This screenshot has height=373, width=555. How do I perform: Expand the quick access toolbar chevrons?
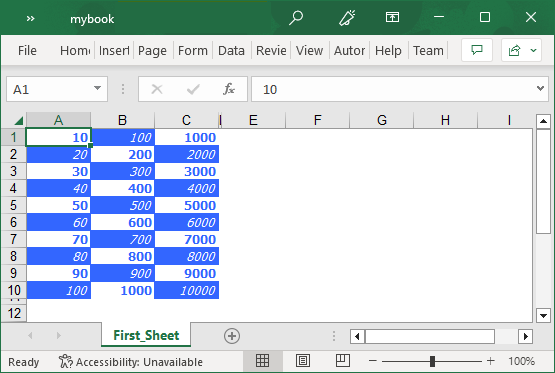click(30, 18)
